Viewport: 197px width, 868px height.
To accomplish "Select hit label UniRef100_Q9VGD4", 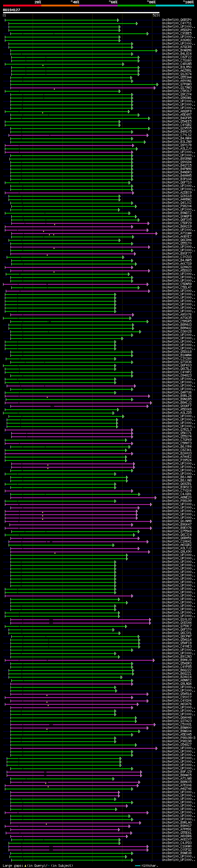I will [x=177, y=162].
